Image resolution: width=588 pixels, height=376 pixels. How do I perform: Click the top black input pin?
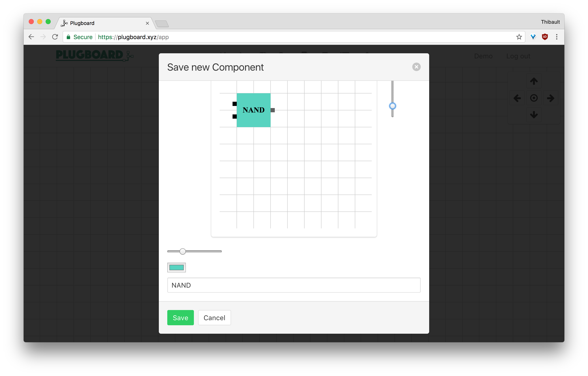click(x=234, y=104)
